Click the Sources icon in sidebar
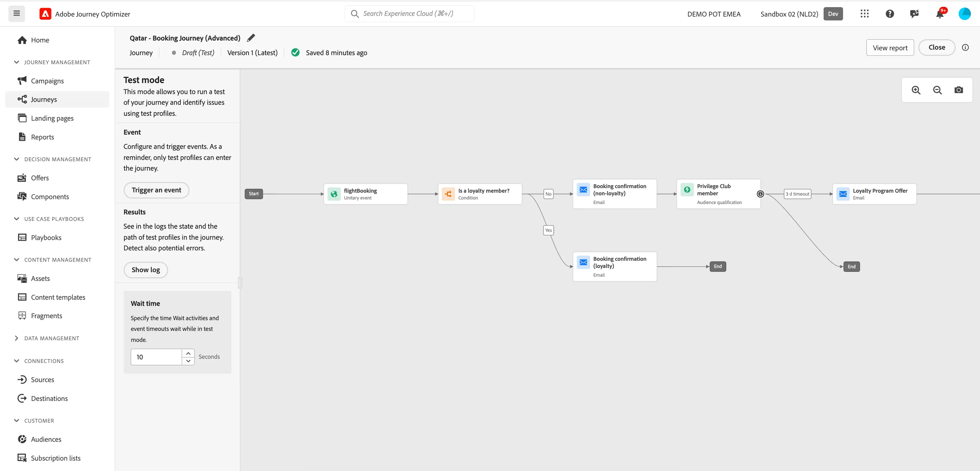The height and width of the screenshot is (471, 980). (22, 380)
